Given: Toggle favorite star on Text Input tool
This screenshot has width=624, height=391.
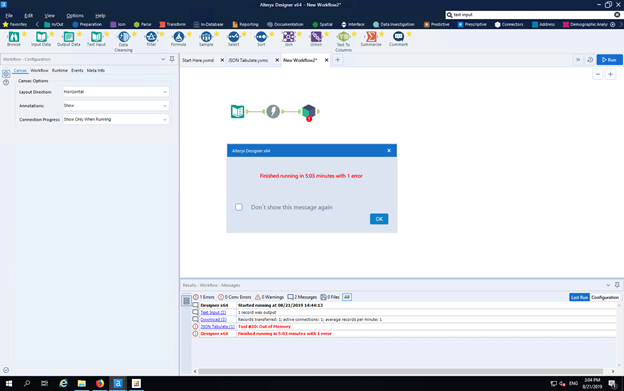Looking at the screenshot, I should tap(107, 34).
